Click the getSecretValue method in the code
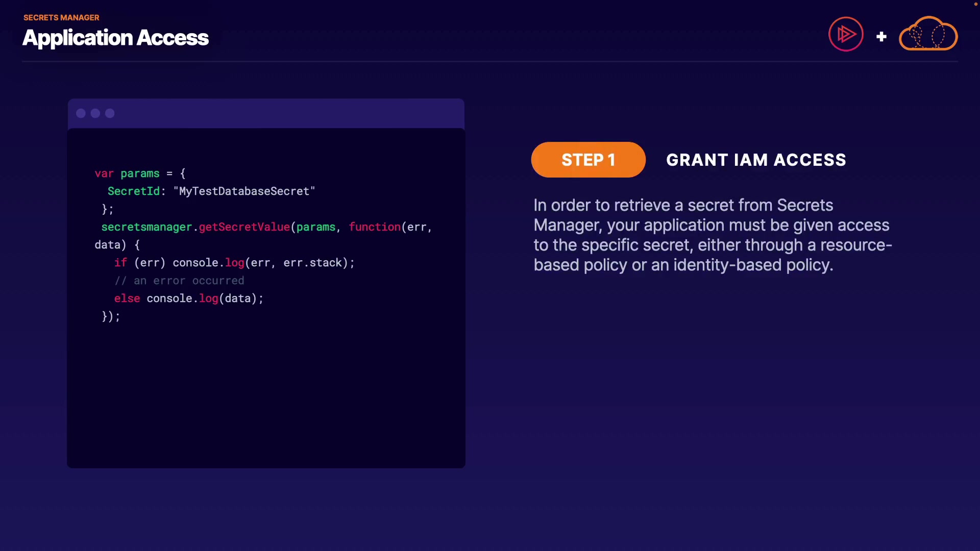This screenshot has height=551, width=980. [x=244, y=227]
